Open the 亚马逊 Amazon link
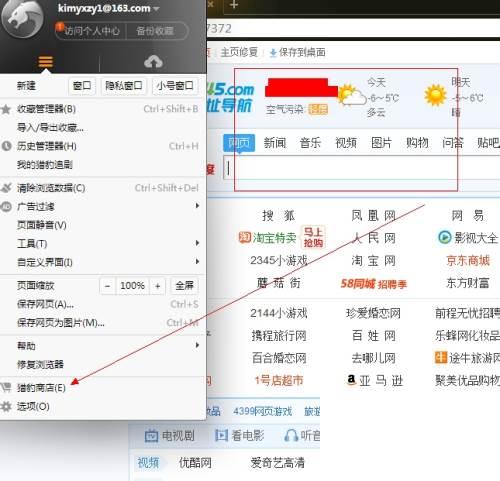 (375, 380)
